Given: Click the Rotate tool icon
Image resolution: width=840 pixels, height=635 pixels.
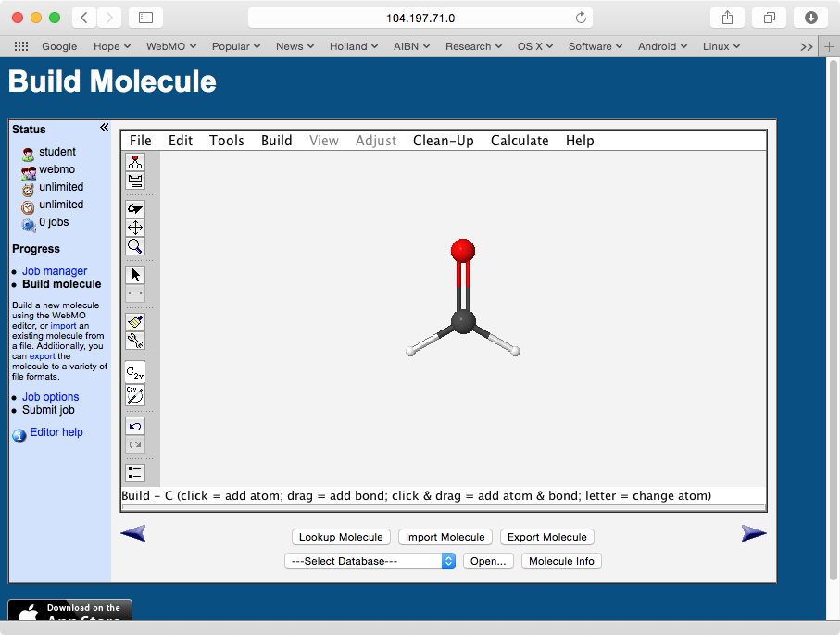Looking at the screenshot, I should point(135,209).
